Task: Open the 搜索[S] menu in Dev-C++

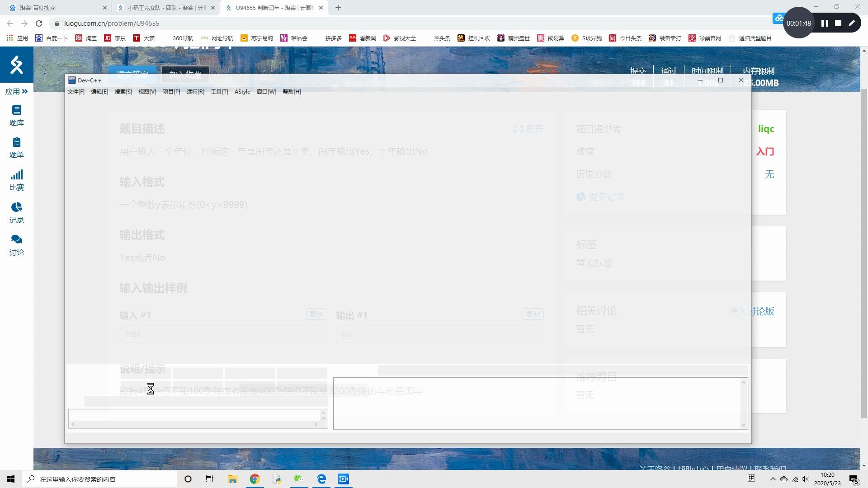Action: click(123, 92)
